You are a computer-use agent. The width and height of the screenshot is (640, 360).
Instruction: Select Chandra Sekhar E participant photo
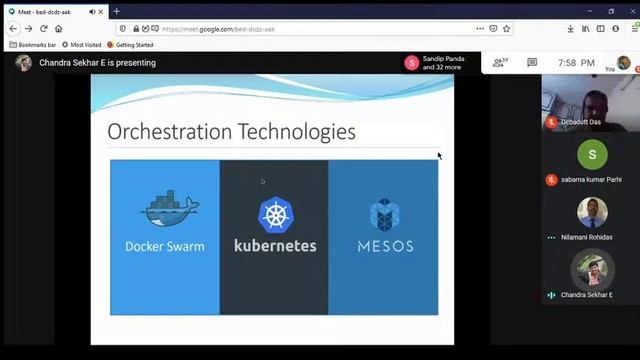click(592, 270)
